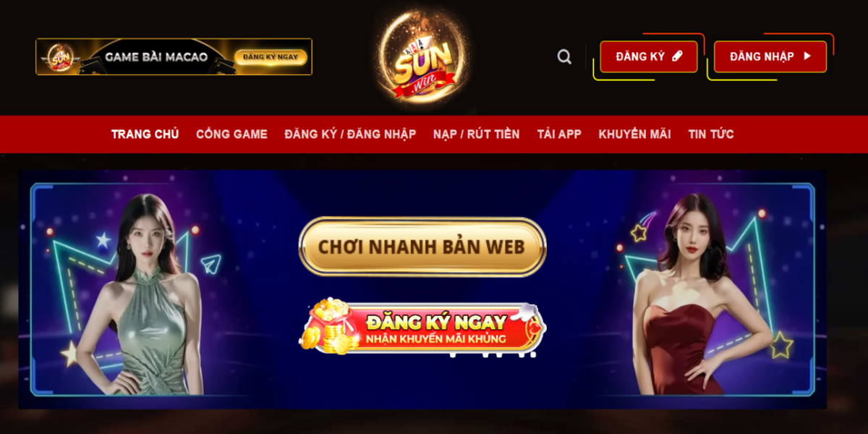Click the Chơi Nhanh Bản Web button
The width and height of the screenshot is (868, 434).
pos(422,247)
